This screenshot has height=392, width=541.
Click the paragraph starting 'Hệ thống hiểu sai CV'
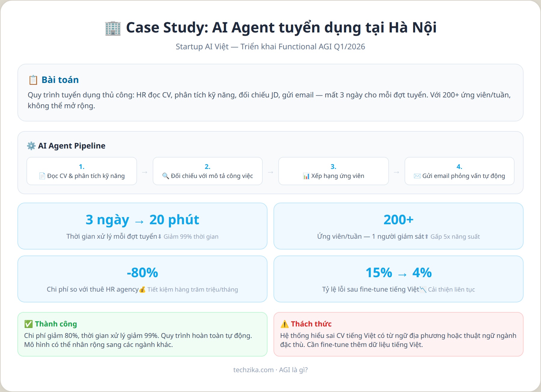tap(398, 340)
